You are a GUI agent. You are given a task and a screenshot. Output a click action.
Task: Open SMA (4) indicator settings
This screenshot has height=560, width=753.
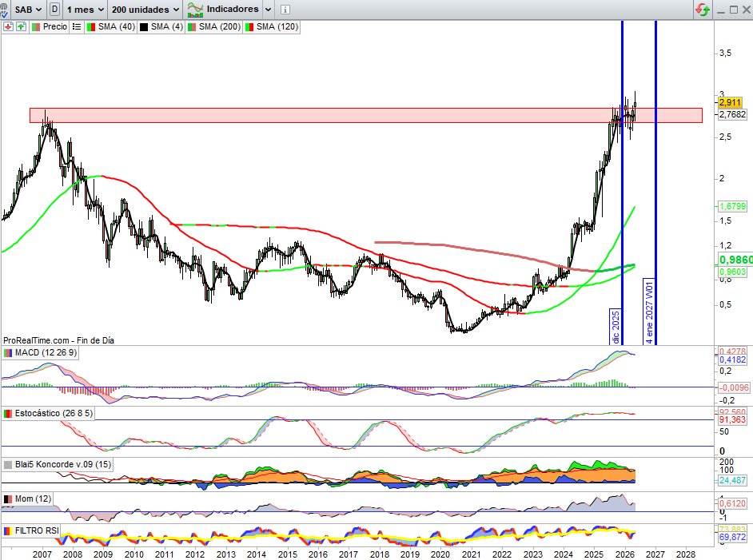tap(166, 27)
